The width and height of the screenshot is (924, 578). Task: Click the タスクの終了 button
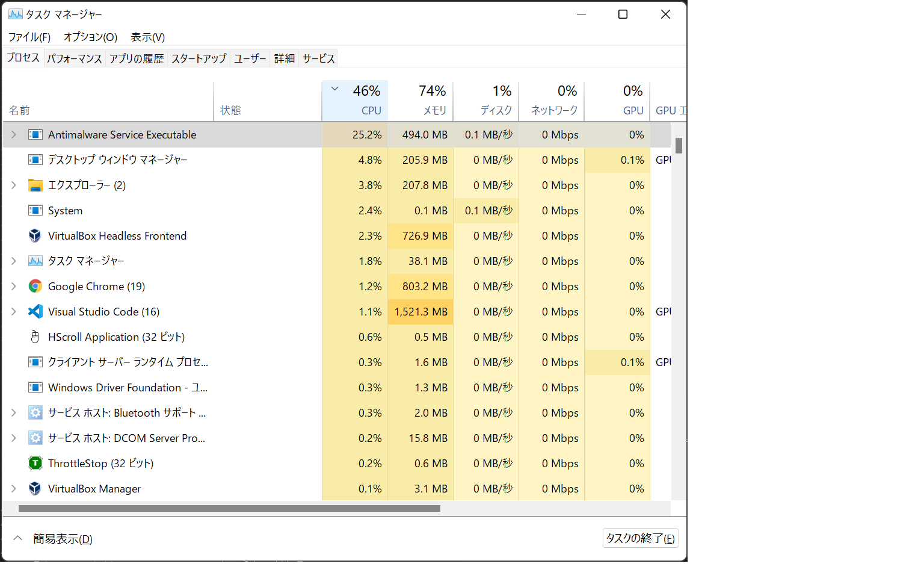(x=641, y=538)
